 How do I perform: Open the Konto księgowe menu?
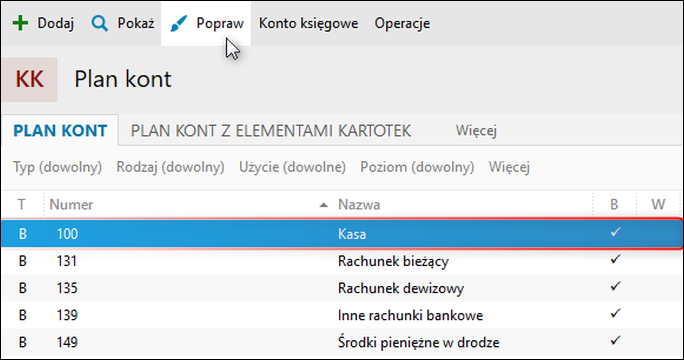[308, 23]
